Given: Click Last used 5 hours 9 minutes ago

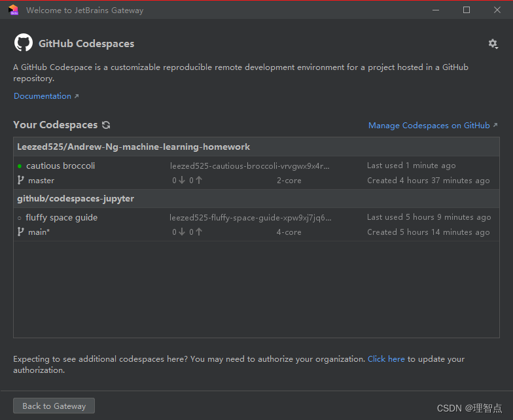Looking at the screenshot, I should pos(429,217).
